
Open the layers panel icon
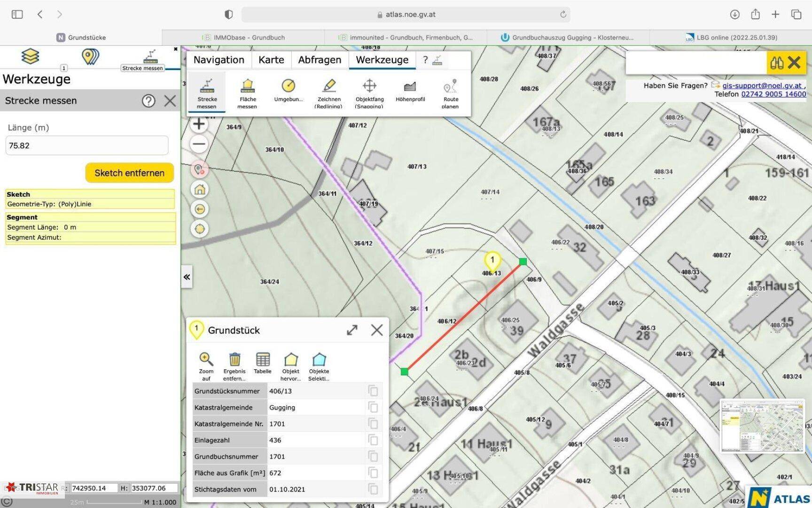tap(31, 57)
